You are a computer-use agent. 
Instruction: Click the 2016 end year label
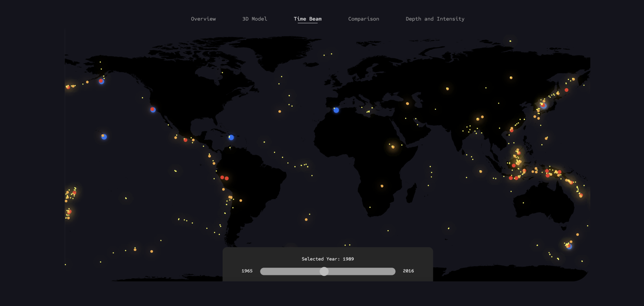(x=408, y=271)
